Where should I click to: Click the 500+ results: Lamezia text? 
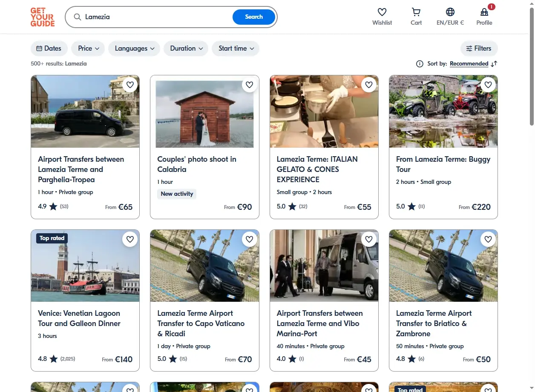click(x=59, y=64)
